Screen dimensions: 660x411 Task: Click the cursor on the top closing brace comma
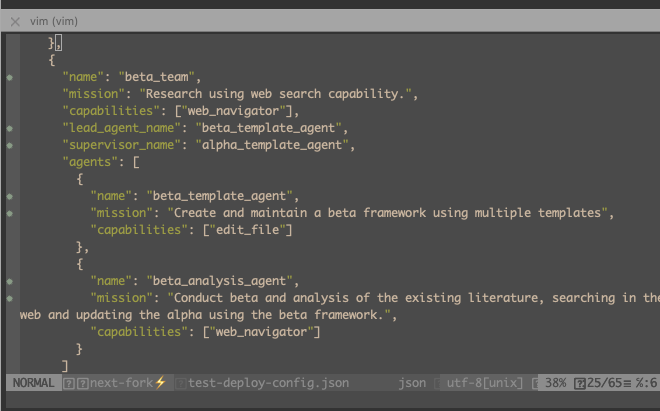click(59, 43)
